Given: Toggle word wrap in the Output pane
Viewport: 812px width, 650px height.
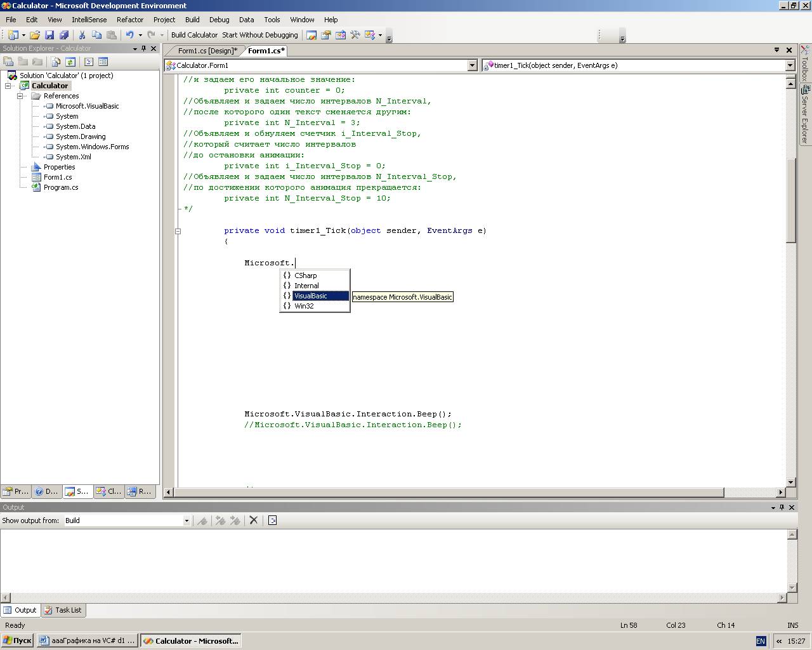Looking at the screenshot, I should click(273, 521).
